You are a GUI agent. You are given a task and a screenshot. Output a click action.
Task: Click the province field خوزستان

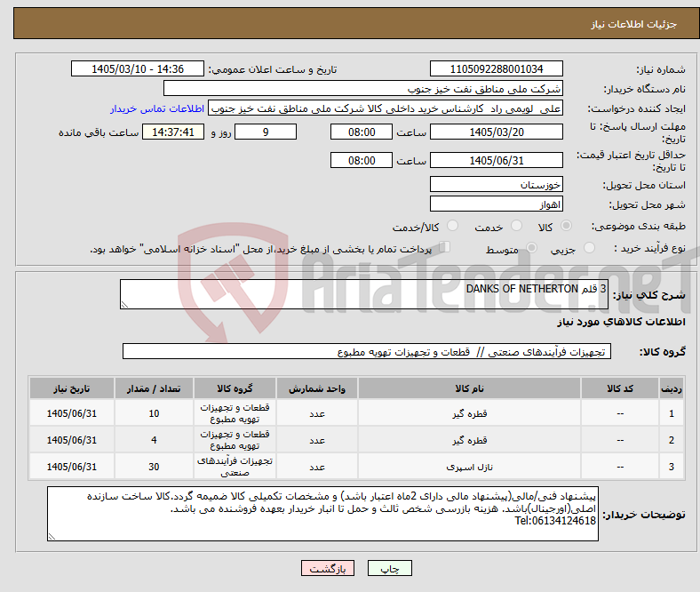(x=497, y=184)
